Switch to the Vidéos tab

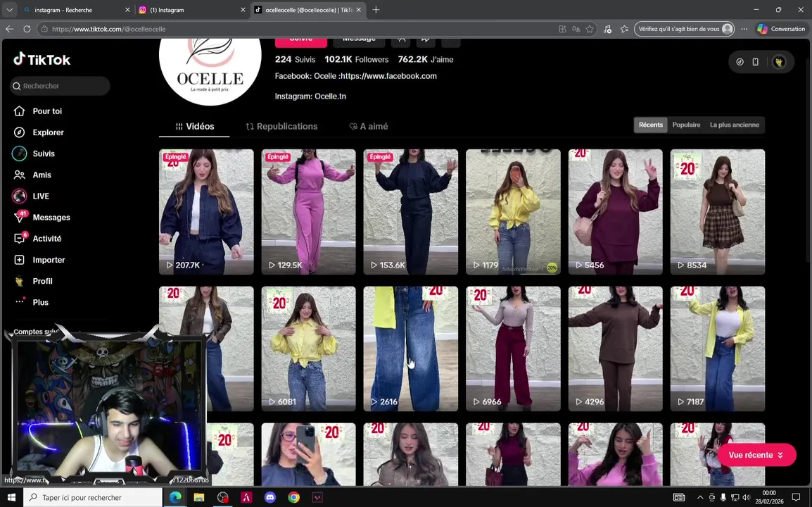click(x=194, y=127)
